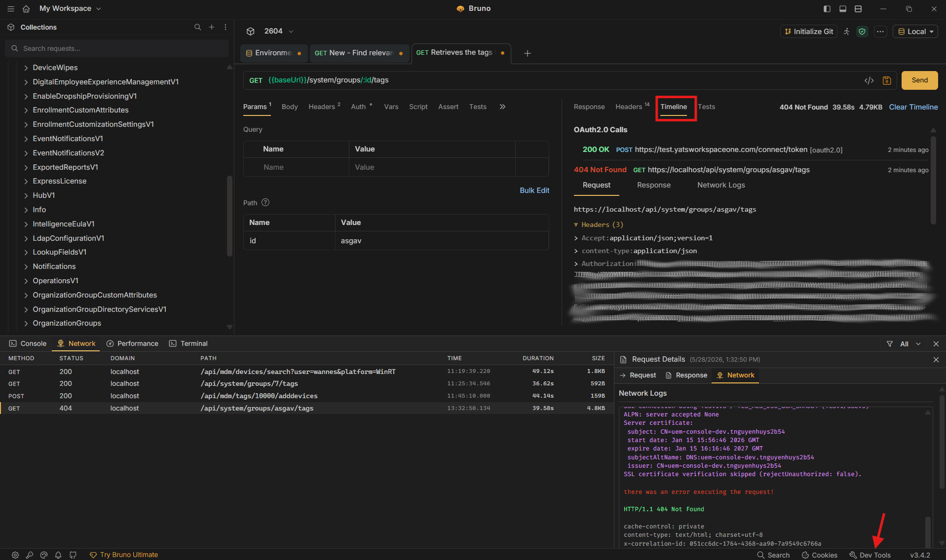Open the Local environment dropdown
Viewport: 946px width, 560px height.
(x=915, y=32)
